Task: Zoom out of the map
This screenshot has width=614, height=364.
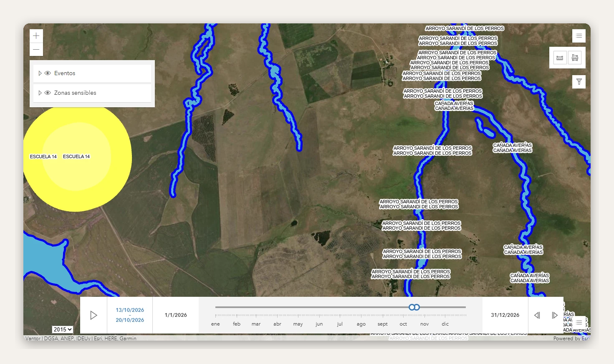Action: (x=36, y=50)
